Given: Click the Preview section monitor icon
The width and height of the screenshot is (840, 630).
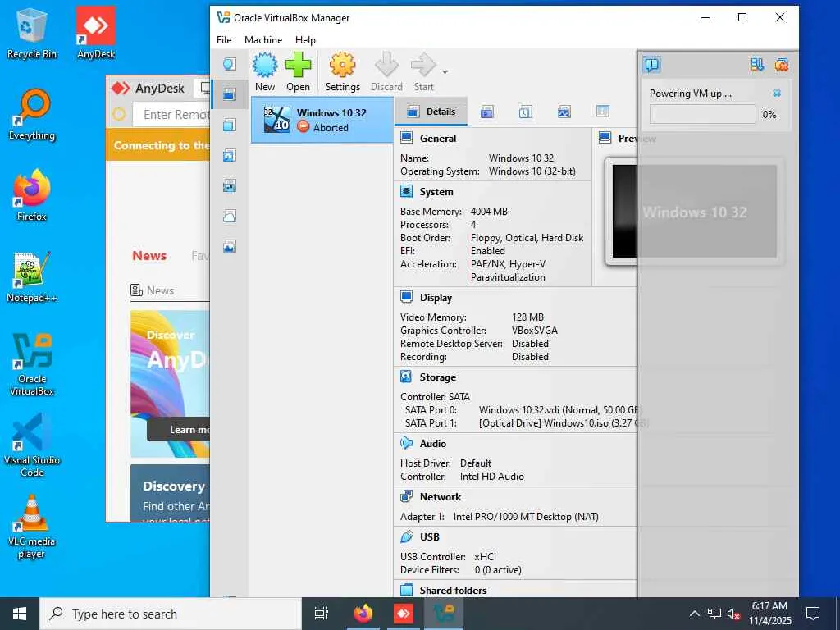Looking at the screenshot, I should [x=605, y=138].
